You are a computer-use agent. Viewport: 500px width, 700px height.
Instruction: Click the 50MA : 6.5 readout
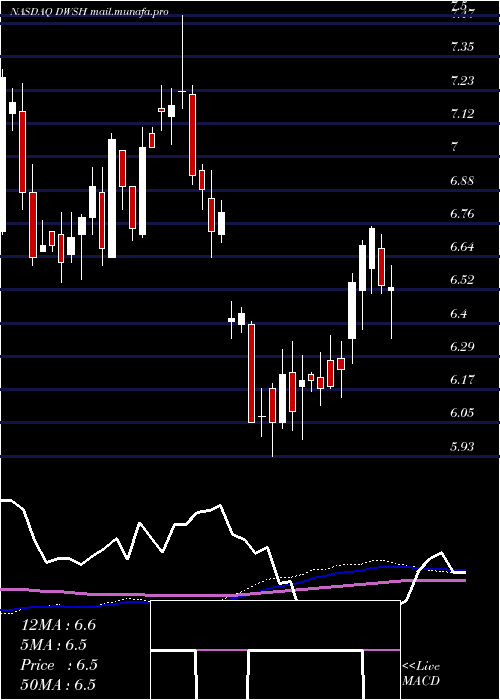[x=58, y=685]
